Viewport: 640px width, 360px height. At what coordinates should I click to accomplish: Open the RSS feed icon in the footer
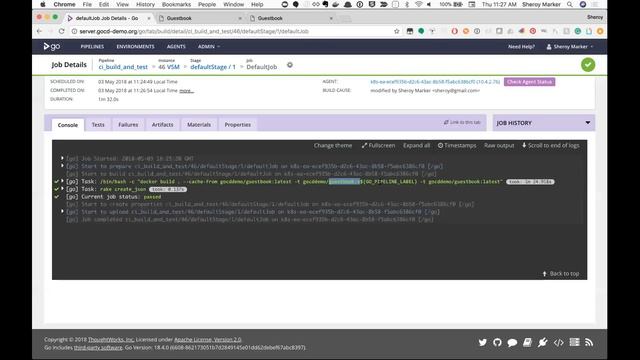point(589,342)
